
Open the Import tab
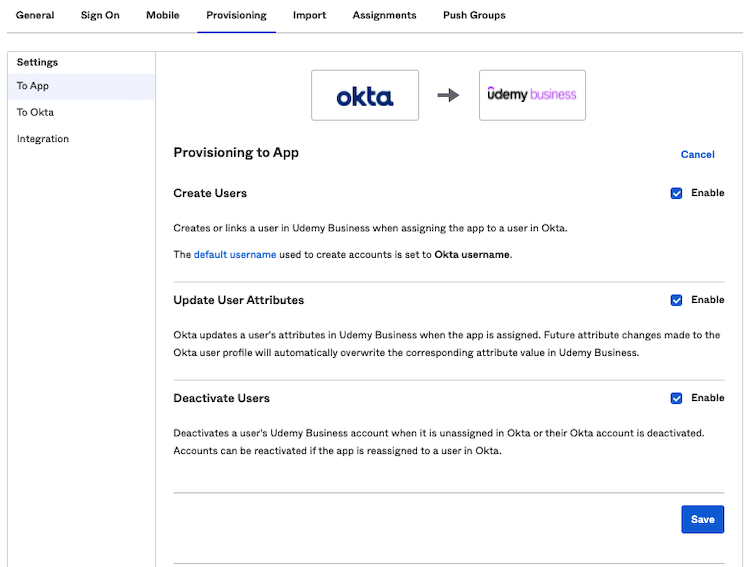point(309,15)
